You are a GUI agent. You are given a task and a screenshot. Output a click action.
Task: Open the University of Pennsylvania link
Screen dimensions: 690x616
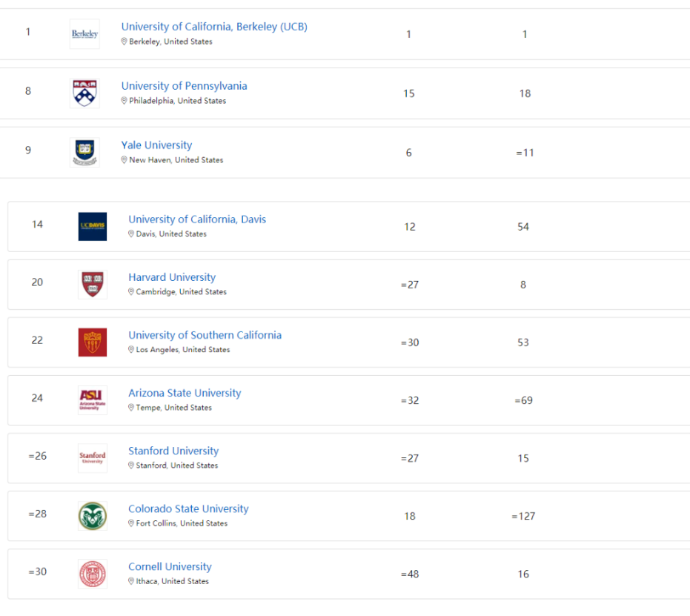point(184,86)
